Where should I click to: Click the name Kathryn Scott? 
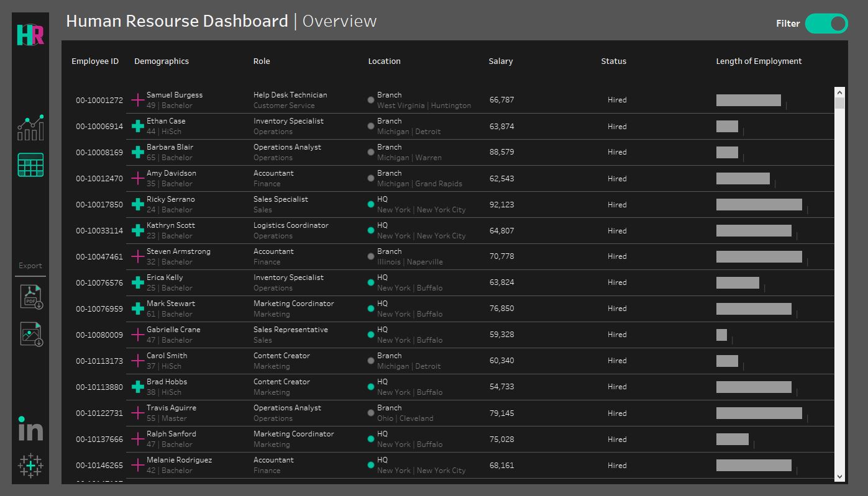tap(171, 225)
